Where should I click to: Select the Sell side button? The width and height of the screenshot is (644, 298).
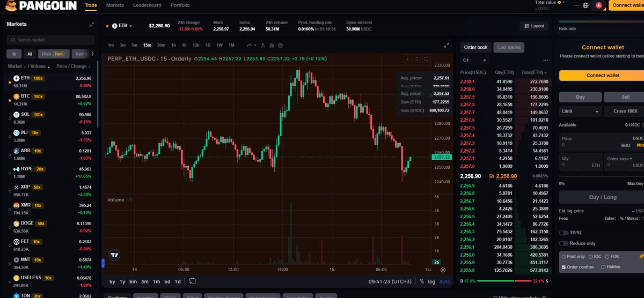tap(624, 97)
